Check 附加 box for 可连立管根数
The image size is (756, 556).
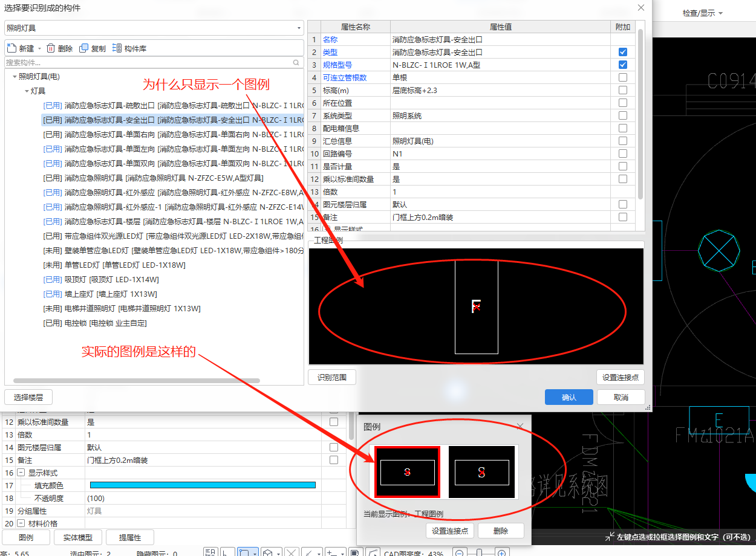[623, 77]
